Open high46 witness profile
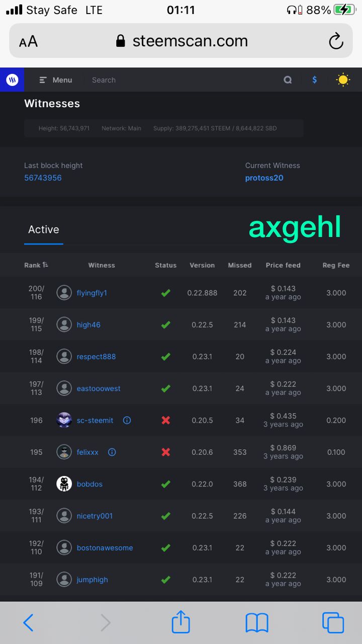The height and width of the screenshot is (644, 362). coord(88,325)
